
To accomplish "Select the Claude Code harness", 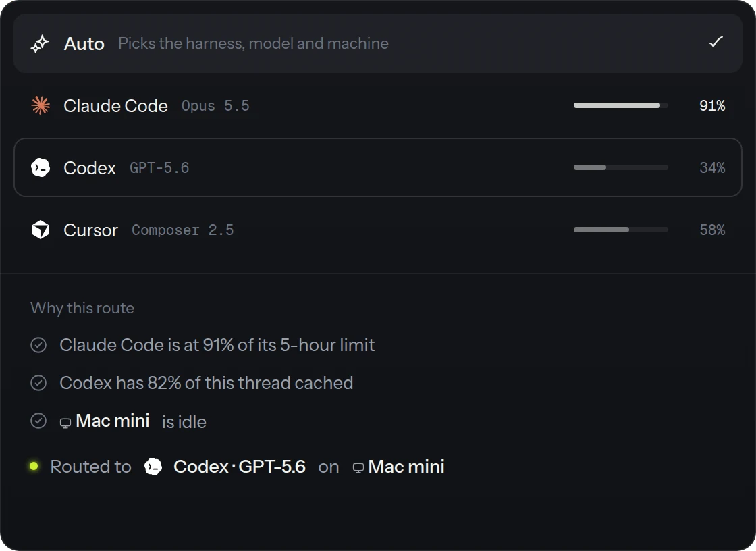I will [x=377, y=105].
